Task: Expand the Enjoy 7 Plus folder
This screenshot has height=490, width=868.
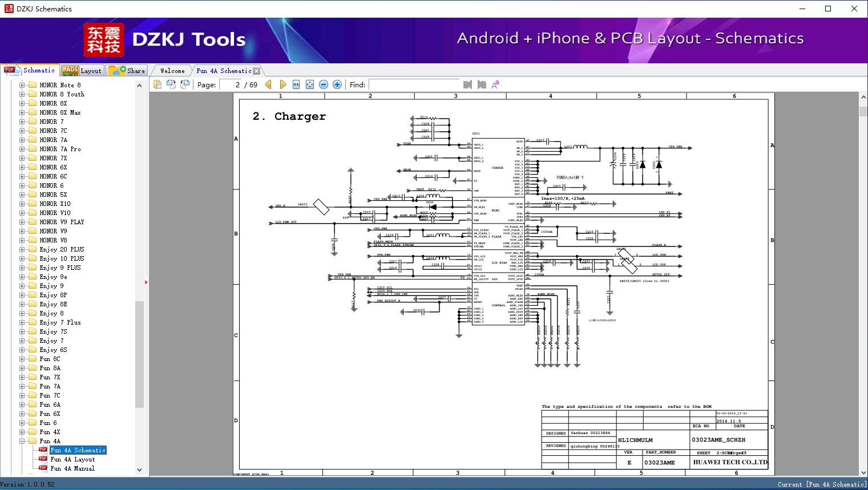Action: tap(22, 322)
